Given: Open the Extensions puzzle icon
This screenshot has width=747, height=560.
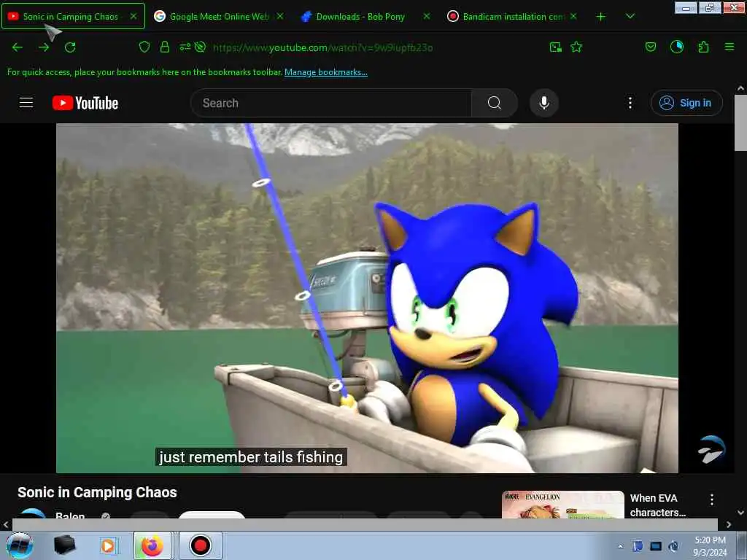Looking at the screenshot, I should pos(703,47).
